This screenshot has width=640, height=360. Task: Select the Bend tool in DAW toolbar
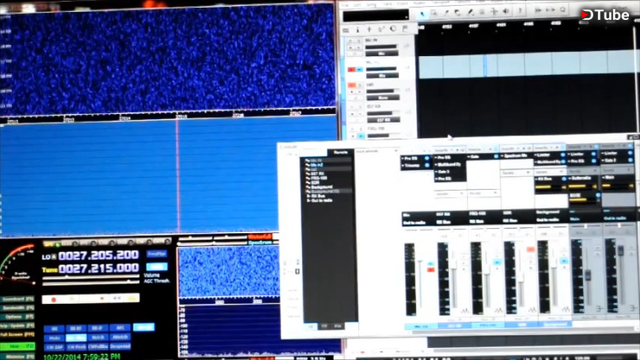tap(494, 12)
